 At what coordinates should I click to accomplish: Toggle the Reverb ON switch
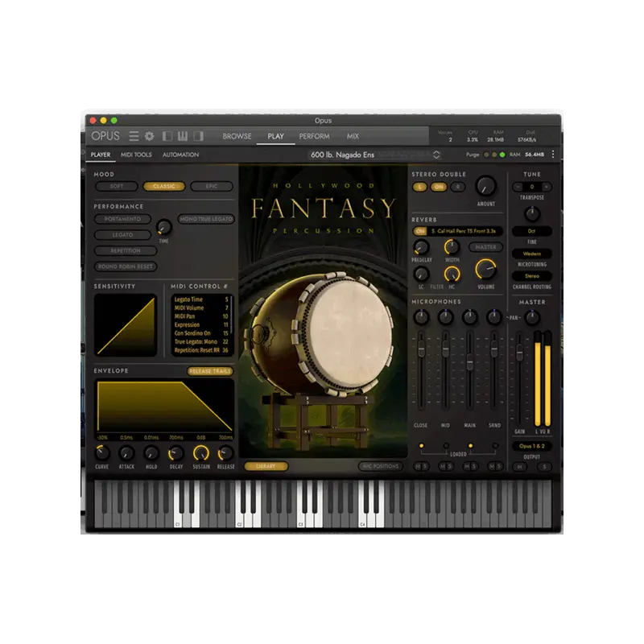[x=419, y=231]
